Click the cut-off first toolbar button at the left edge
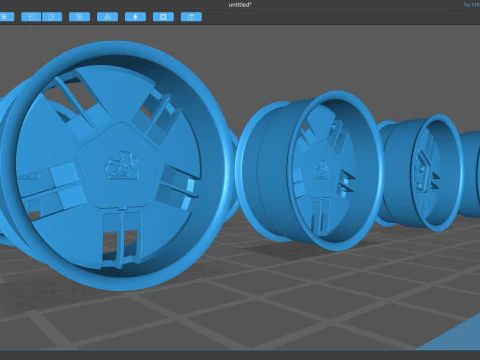480x360 pixels. 7,17
